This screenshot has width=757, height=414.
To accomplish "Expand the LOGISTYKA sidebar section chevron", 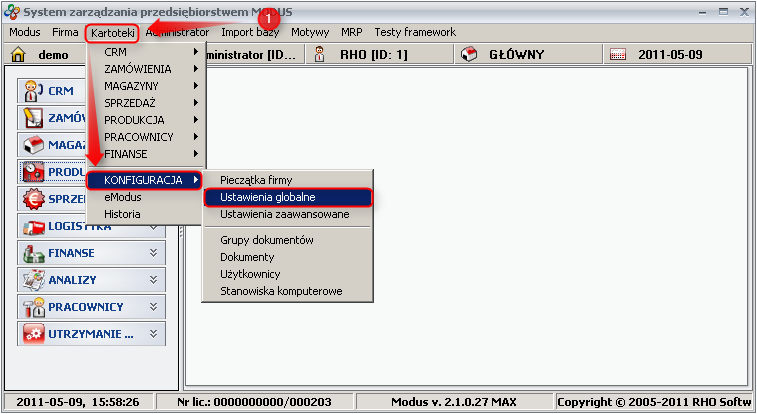I will 154,227.
